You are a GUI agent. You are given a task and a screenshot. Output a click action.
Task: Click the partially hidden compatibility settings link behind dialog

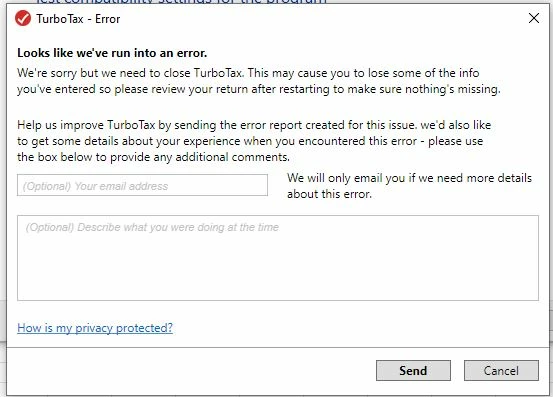coord(181,2)
